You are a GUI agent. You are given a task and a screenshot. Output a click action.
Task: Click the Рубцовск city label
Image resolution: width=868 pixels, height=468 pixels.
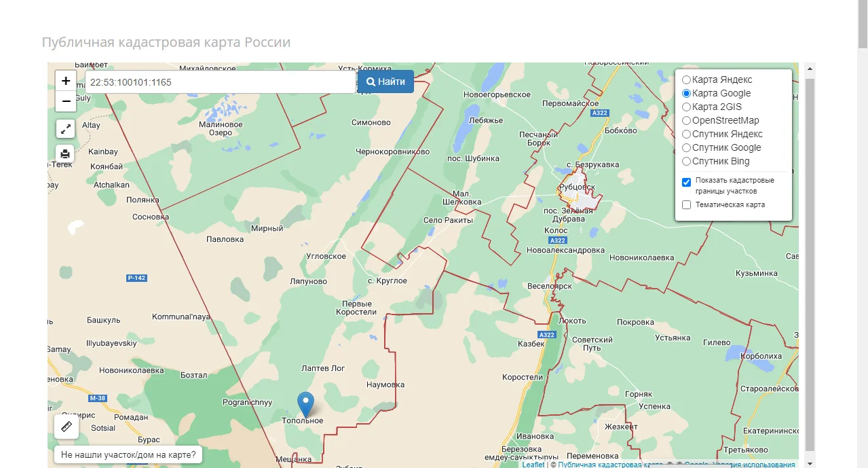coord(578,187)
